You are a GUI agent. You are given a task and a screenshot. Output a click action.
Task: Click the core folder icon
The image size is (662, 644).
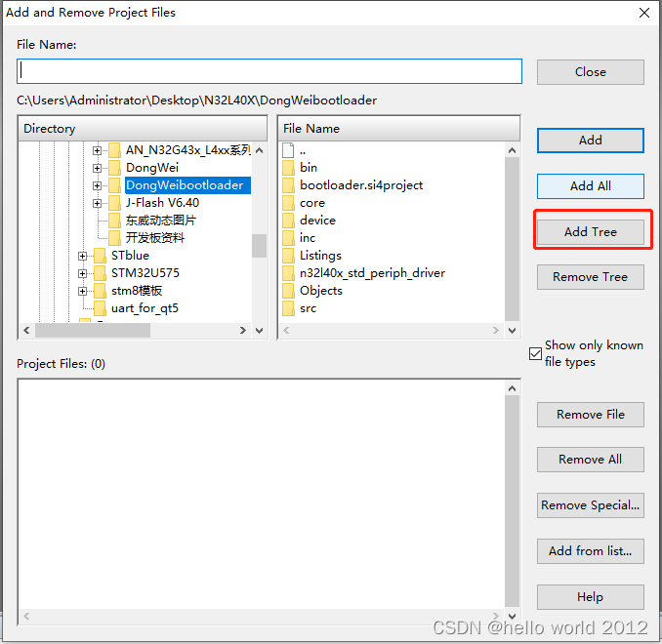pyautogui.click(x=289, y=203)
